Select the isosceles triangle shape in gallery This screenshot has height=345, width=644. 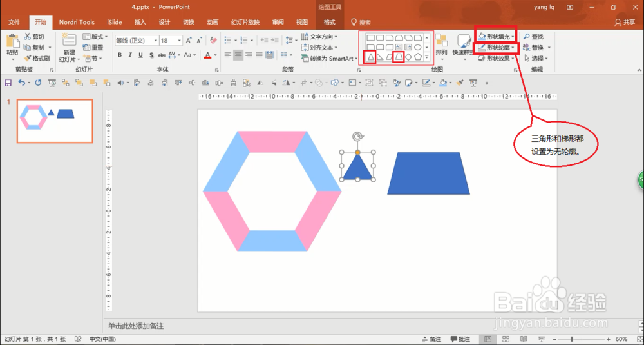(370, 57)
